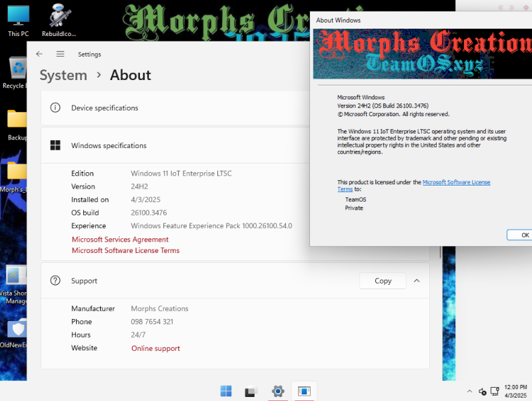The image size is (532, 401).
Task: Click the muted volume tray icon
Action: click(x=483, y=392)
